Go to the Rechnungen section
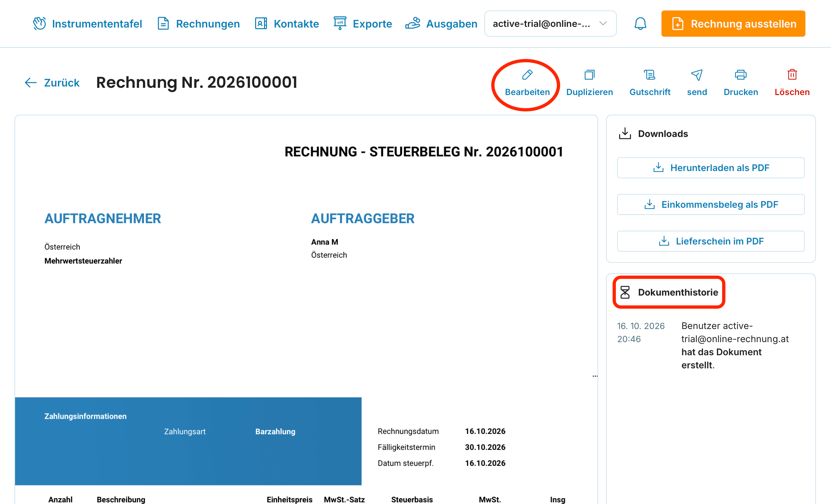 click(198, 24)
